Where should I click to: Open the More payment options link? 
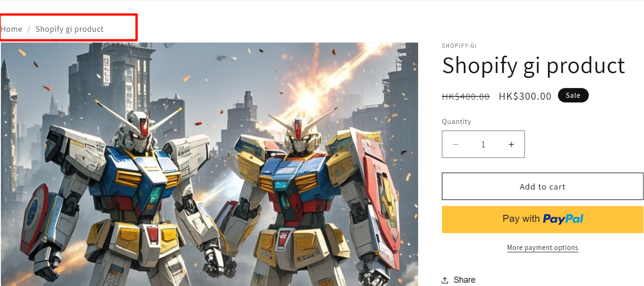(543, 248)
